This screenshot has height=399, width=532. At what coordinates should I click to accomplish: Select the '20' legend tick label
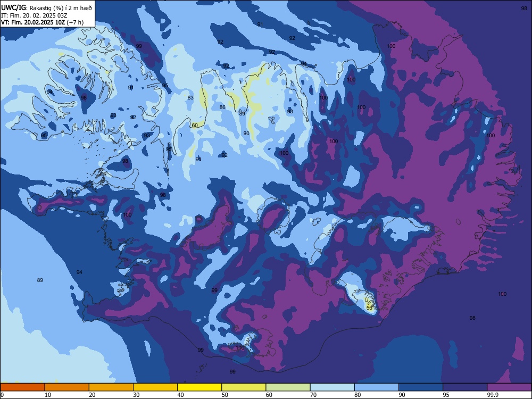[92, 395]
